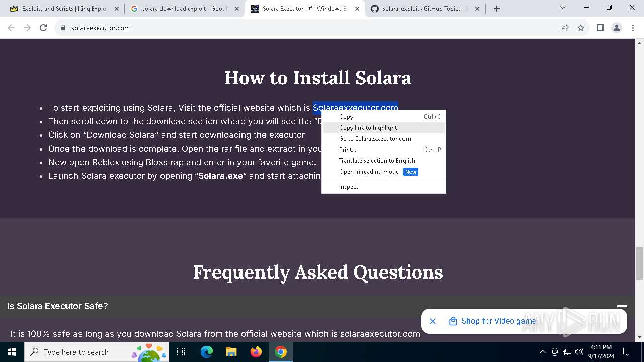Screen dimensions: 644x362
Task: Open Task View on the taskbar
Action: (182, 352)
